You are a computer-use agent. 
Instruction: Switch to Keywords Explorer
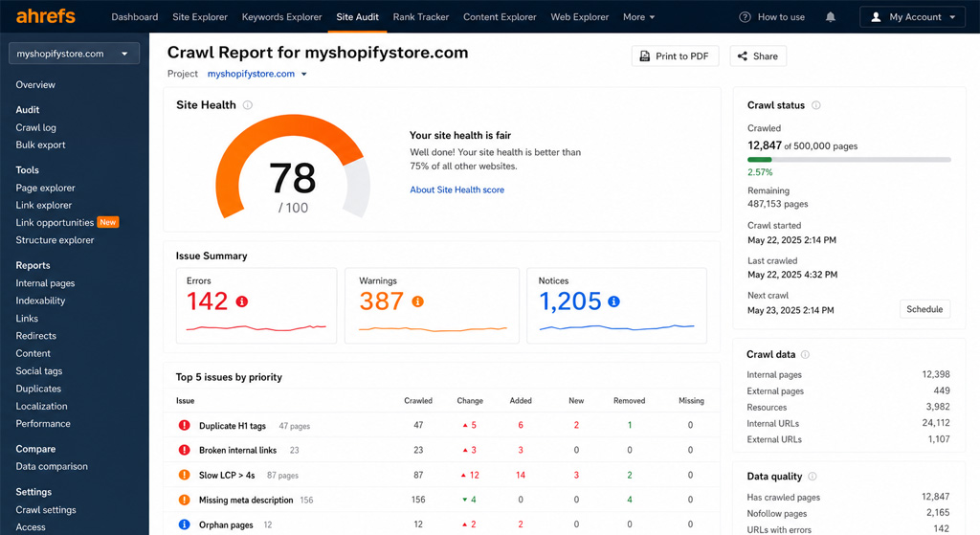pyautogui.click(x=282, y=17)
